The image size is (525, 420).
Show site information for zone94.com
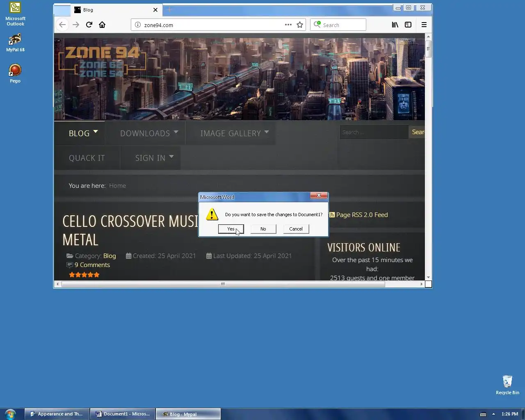click(138, 25)
